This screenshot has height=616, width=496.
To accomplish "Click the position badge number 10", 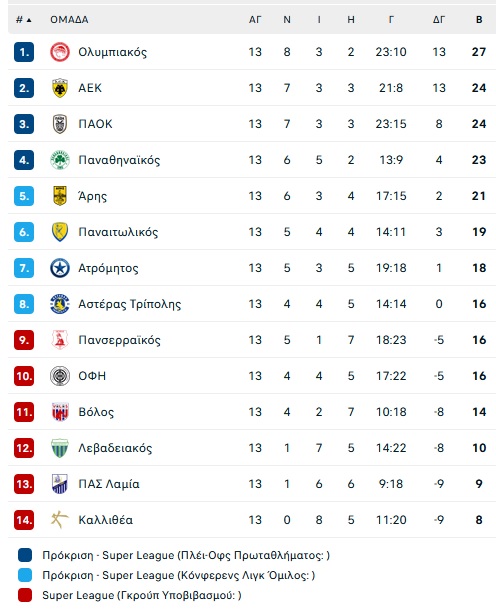I will [x=24, y=376].
